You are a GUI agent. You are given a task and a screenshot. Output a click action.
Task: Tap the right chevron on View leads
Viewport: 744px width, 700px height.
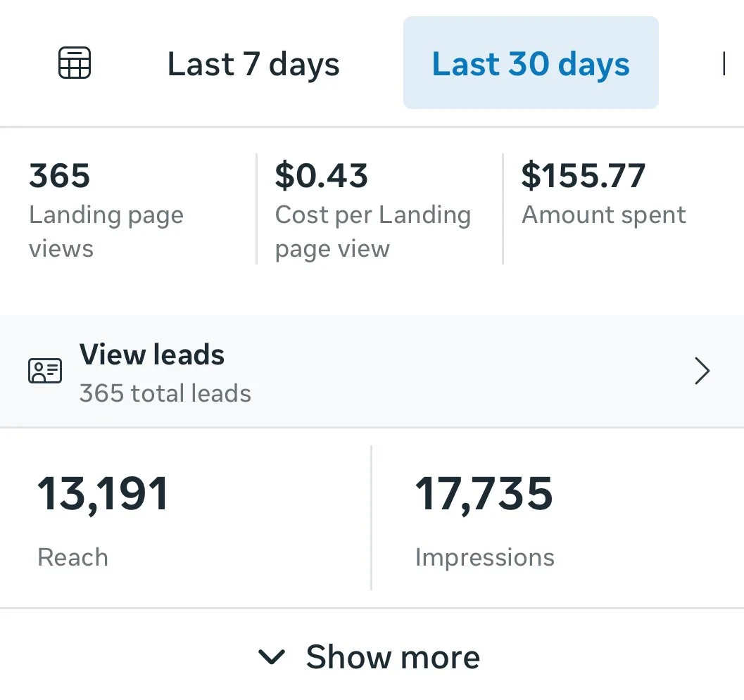click(702, 370)
